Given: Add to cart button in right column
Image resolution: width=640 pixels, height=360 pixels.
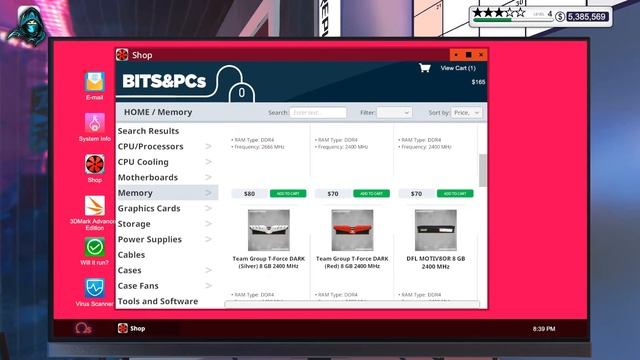Looking at the screenshot, I should coord(455,193).
